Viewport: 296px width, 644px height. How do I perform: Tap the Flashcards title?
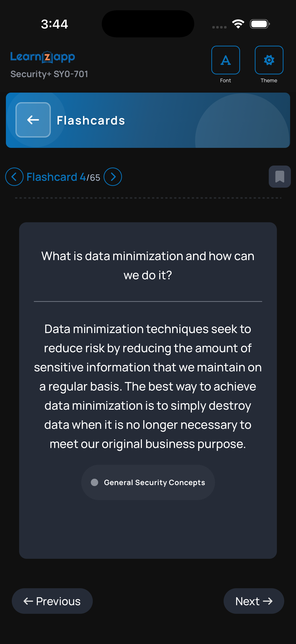click(x=91, y=121)
